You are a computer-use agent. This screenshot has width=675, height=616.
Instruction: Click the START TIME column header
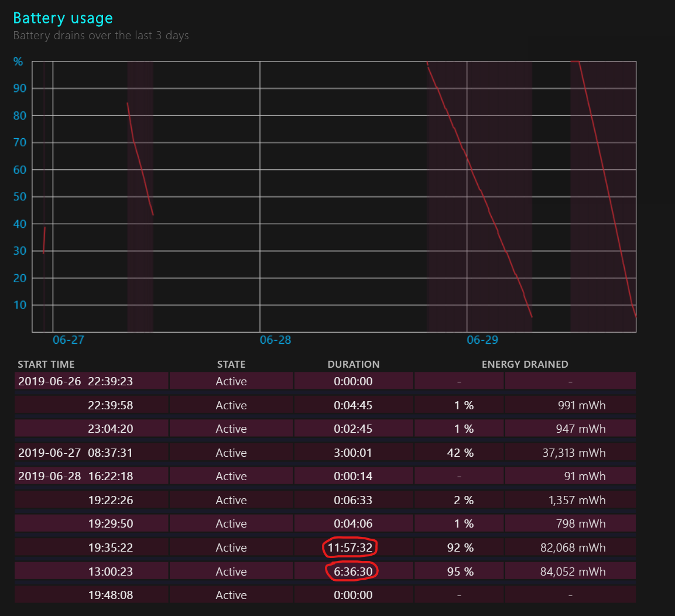(46, 364)
